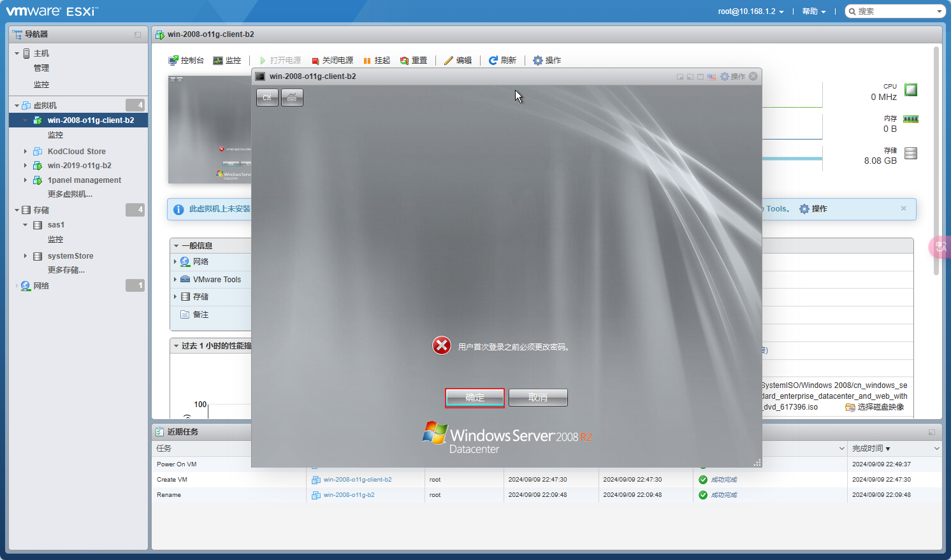Viewport: 951px width, 560px height.
Task: Power off the VM with 关闭电源
Action: pos(332,61)
